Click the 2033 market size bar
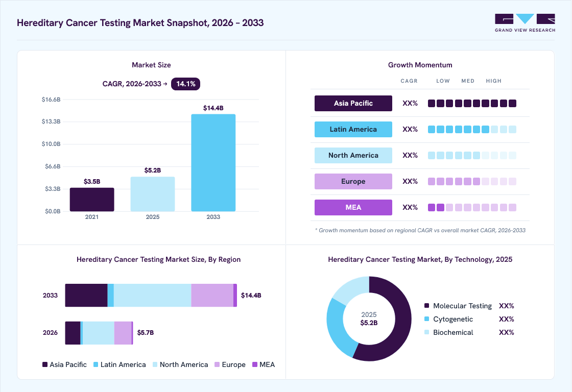Viewport: 572px width, 392px height. coord(213,163)
